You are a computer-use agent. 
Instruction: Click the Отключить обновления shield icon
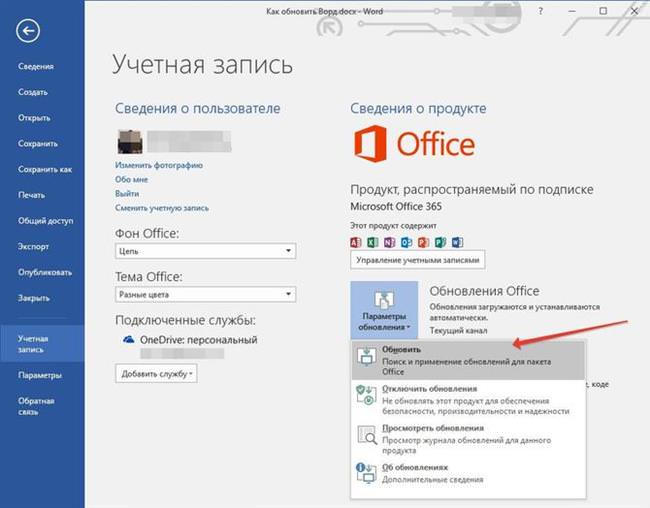(x=366, y=395)
